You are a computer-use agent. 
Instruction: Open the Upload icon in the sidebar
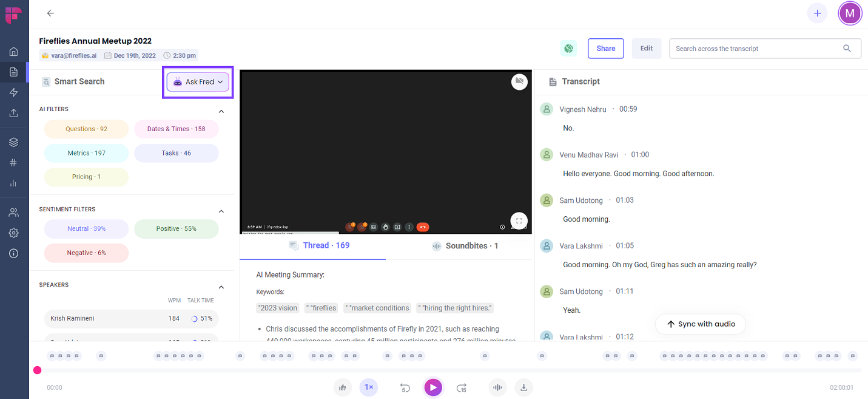tap(13, 112)
